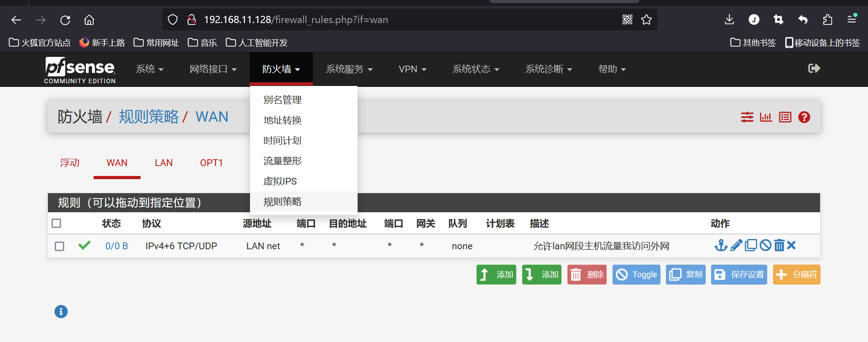Click the browser back arrow

coord(16,20)
